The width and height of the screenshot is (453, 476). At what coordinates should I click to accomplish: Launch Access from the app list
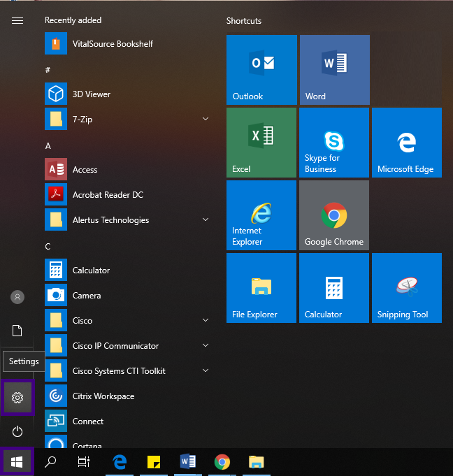[x=127, y=169]
